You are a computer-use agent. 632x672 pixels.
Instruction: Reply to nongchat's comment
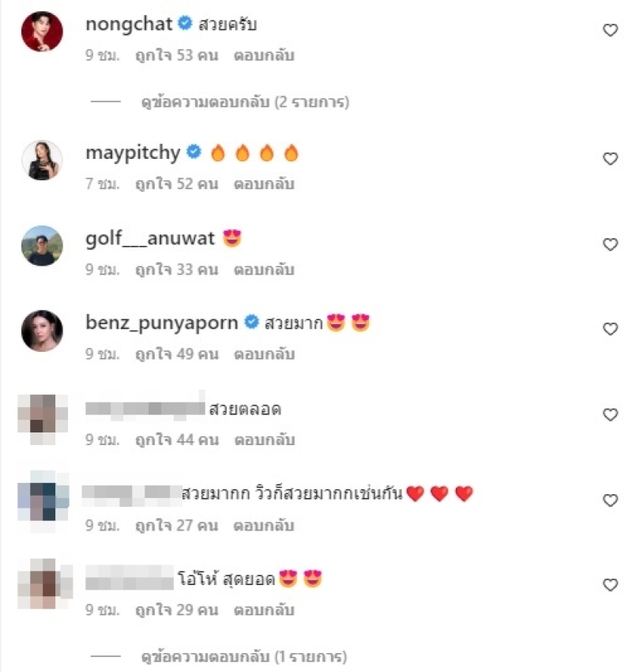click(x=264, y=55)
